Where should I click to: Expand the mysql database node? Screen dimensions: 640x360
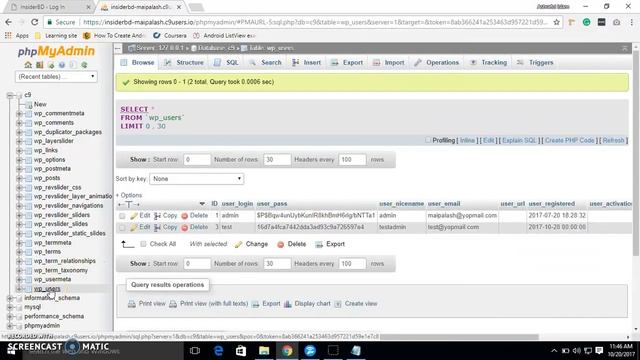coord(10,307)
